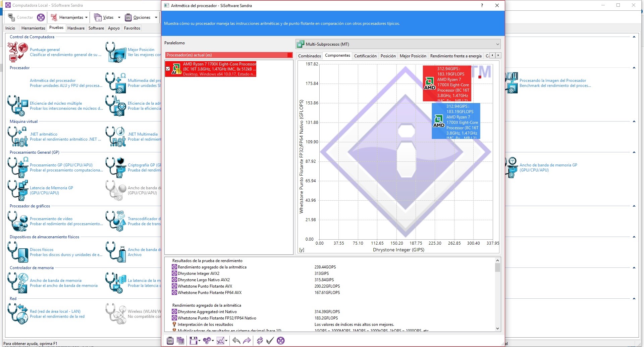Open Puntuaje general benchmark icon
644x347 pixels.
tap(18, 52)
